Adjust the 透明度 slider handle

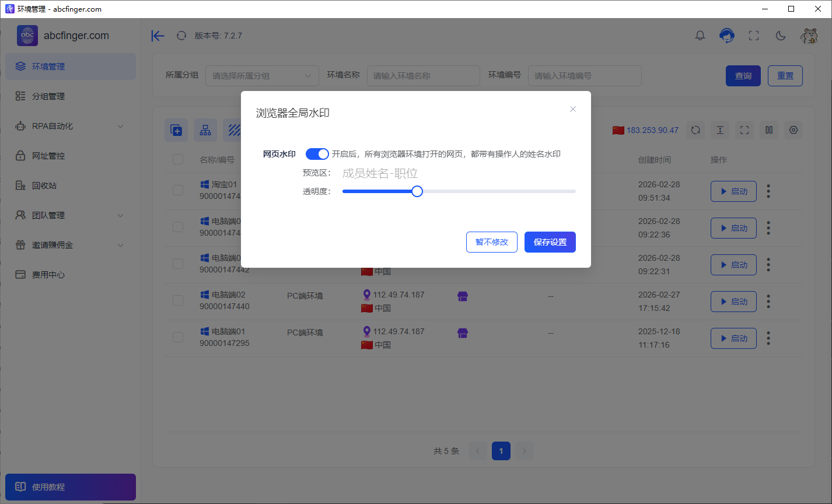click(x=417, y=191)
